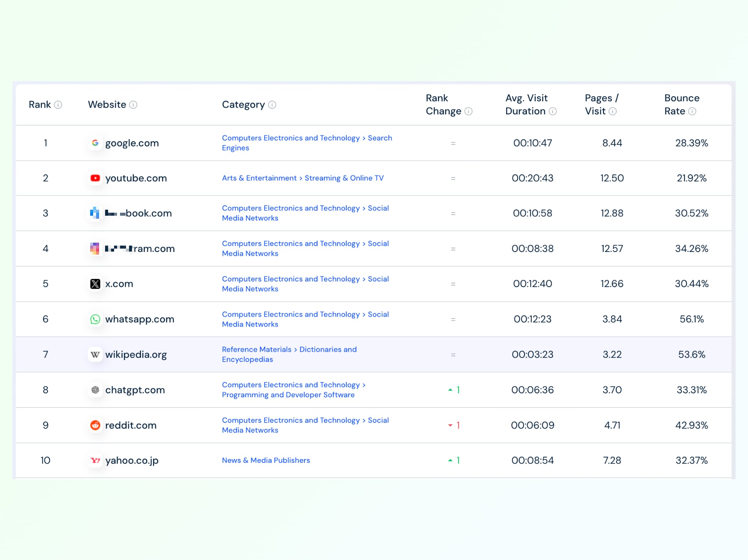Open the wikipedia.org website entry
This screenshot has width=748, height=560.
(136, 354)
